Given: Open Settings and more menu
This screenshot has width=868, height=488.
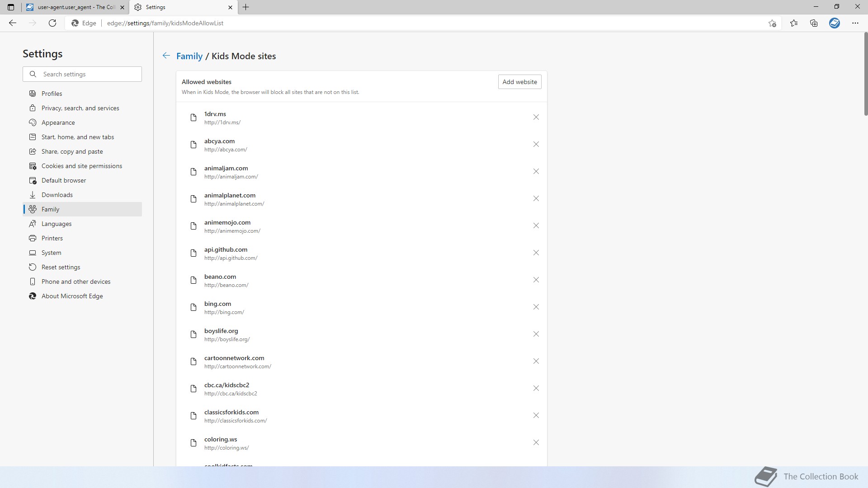Looking at the screenshot, I should (855, 23).
